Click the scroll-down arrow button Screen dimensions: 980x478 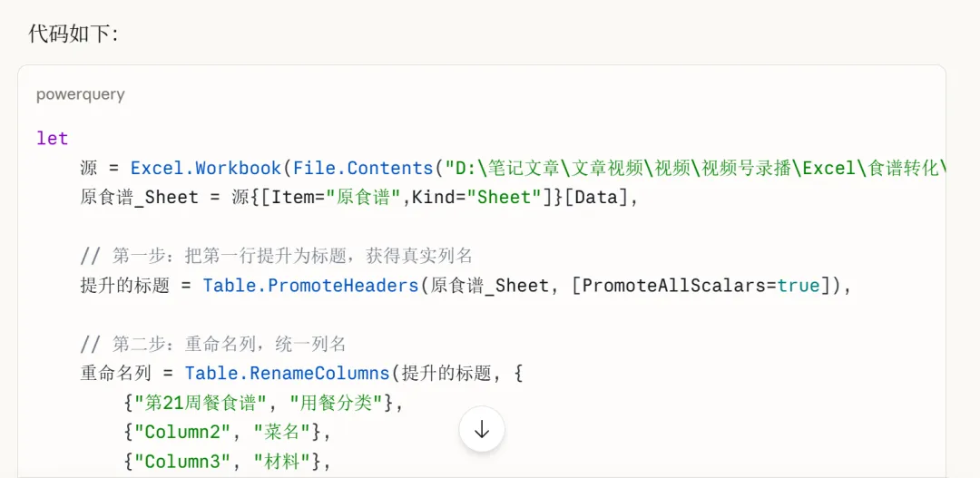point(482,429)
